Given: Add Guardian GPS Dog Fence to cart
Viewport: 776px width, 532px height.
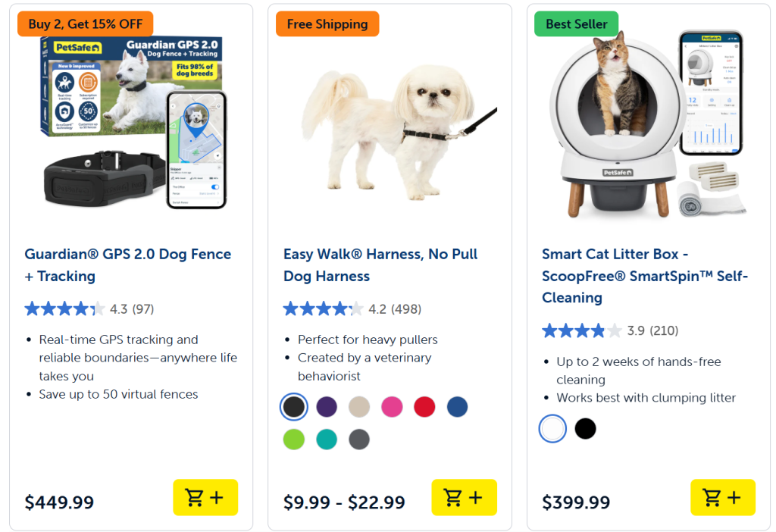Looking at the screenshot, I should pos(205,498).
